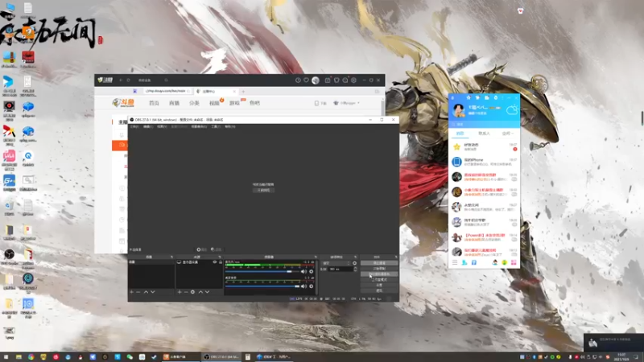This screenshot has width=644, height=362.
Task: Click 启动虚拟摄像机 button in OBS
Action: coord(379,274)
